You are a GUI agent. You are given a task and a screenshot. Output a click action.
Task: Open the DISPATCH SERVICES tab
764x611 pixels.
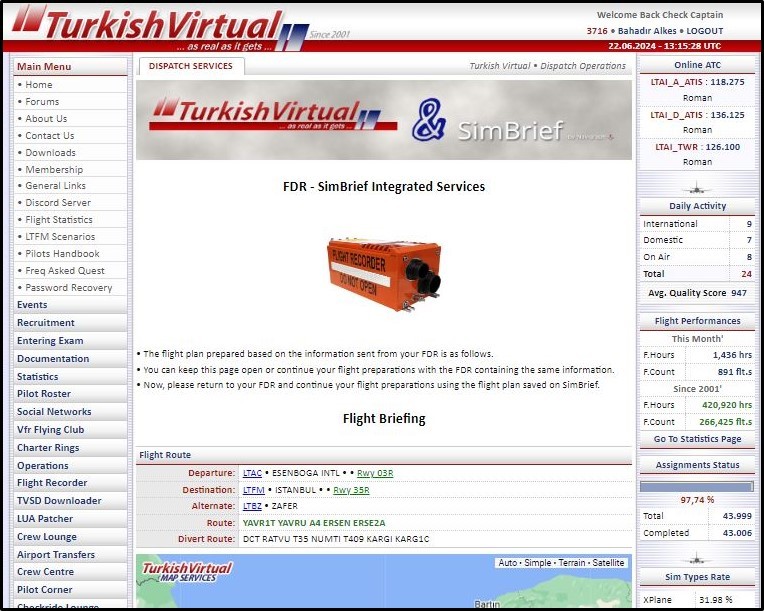(191, 66)
